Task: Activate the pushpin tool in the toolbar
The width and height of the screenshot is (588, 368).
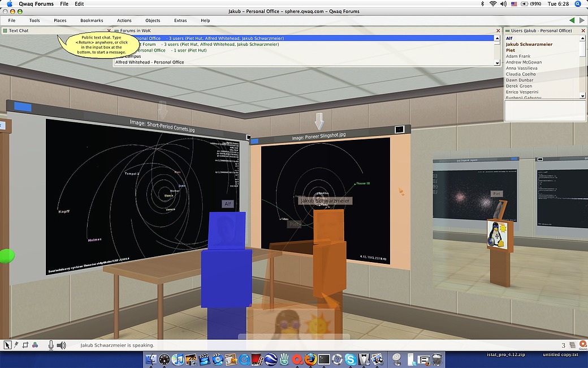Action: [16, 344]
